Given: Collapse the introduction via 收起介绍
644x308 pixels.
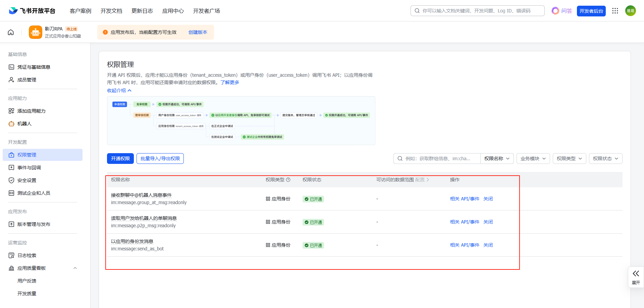Looking at the screenshot, I should [119, 90].
